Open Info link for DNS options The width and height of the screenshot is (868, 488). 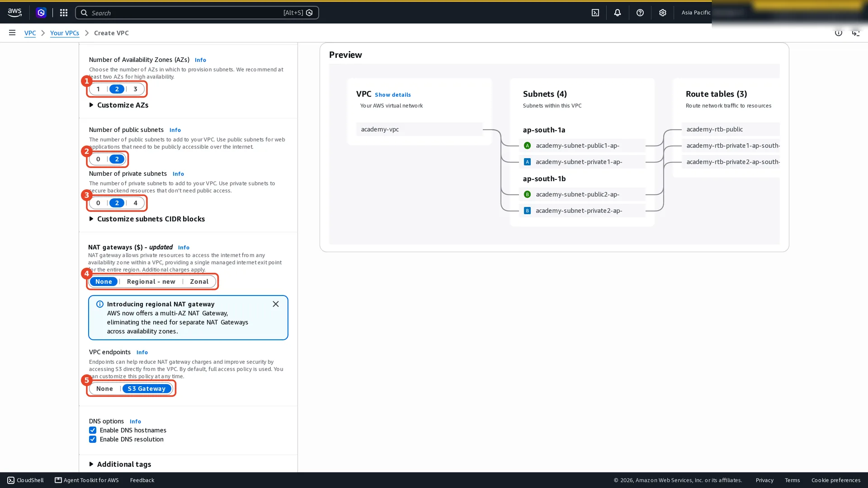[x=135, y=421]
